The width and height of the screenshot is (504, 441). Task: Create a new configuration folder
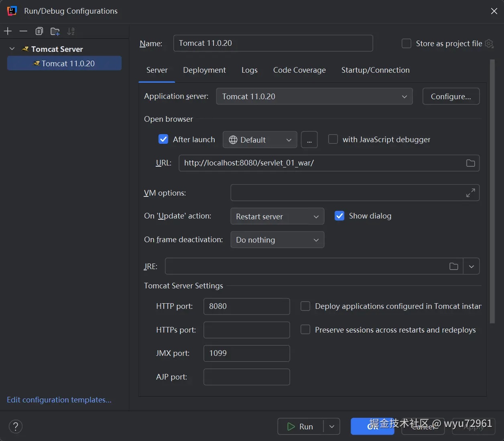55,31
